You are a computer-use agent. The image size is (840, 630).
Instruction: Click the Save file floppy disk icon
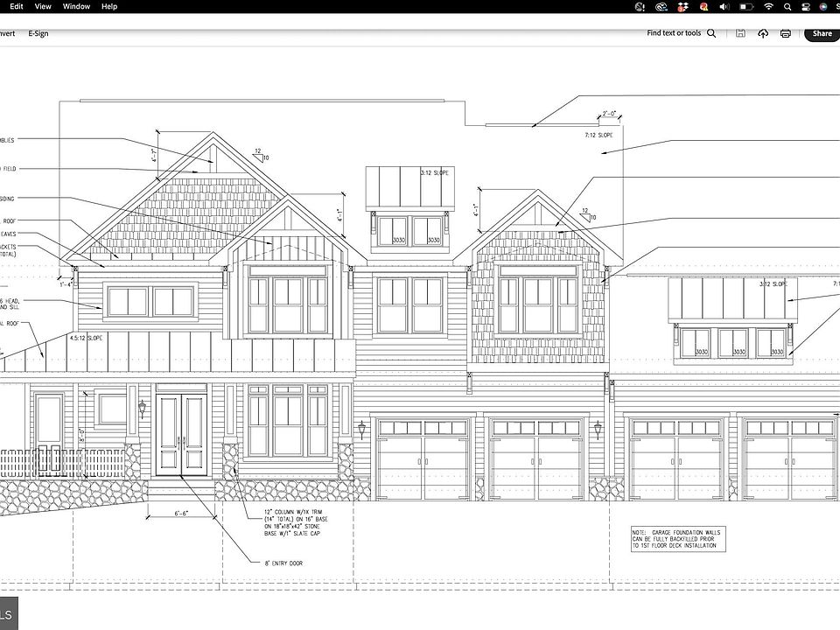click(x=740, y=33)
